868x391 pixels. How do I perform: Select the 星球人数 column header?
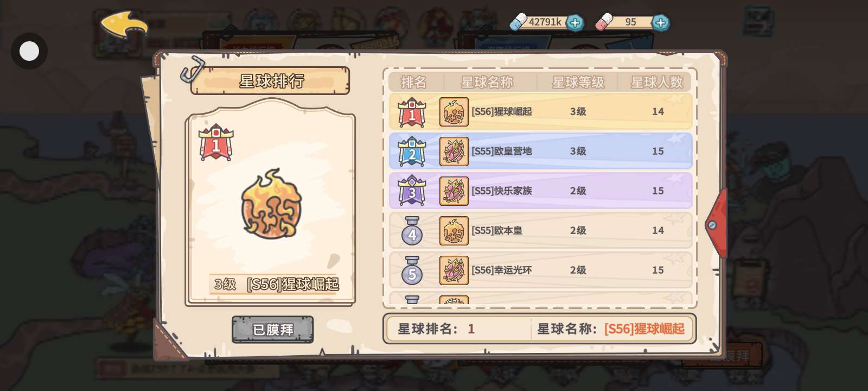[656, 82]
